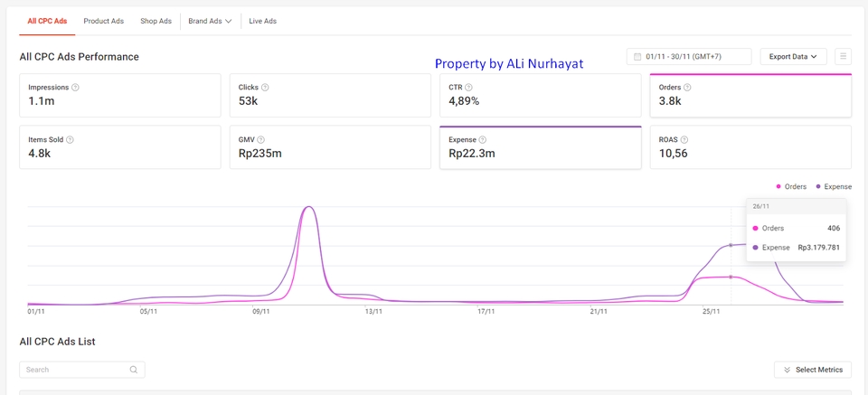Click the Impressions help question-mark icon

coord(75,88)
